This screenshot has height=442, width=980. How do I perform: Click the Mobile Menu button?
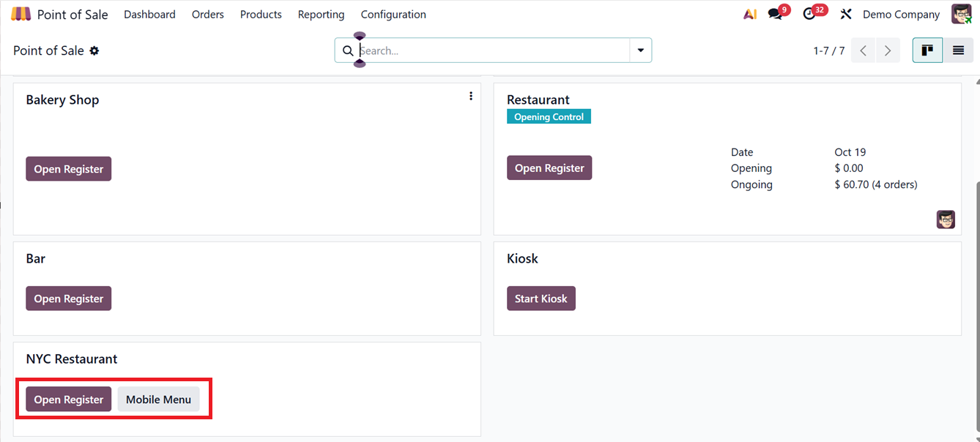pyautogui.click(x=158, y=400)
